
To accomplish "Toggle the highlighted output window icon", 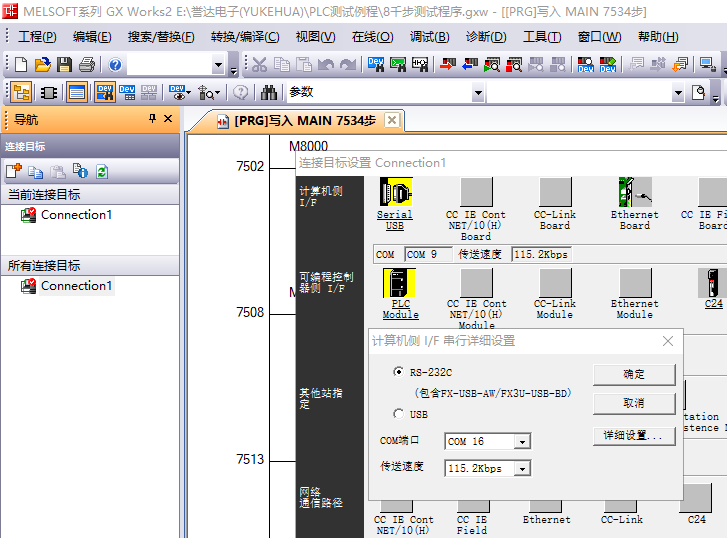I will [x=77, y=93].
